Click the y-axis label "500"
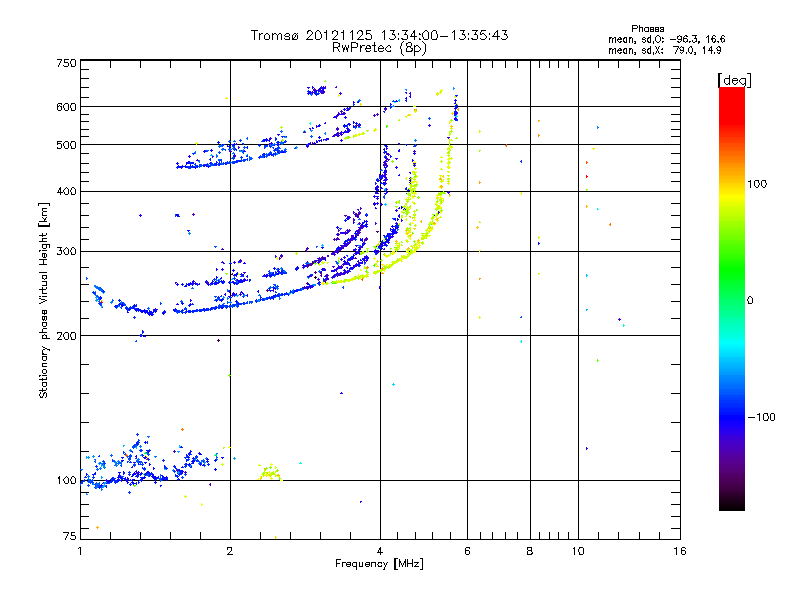 point(66,145)
